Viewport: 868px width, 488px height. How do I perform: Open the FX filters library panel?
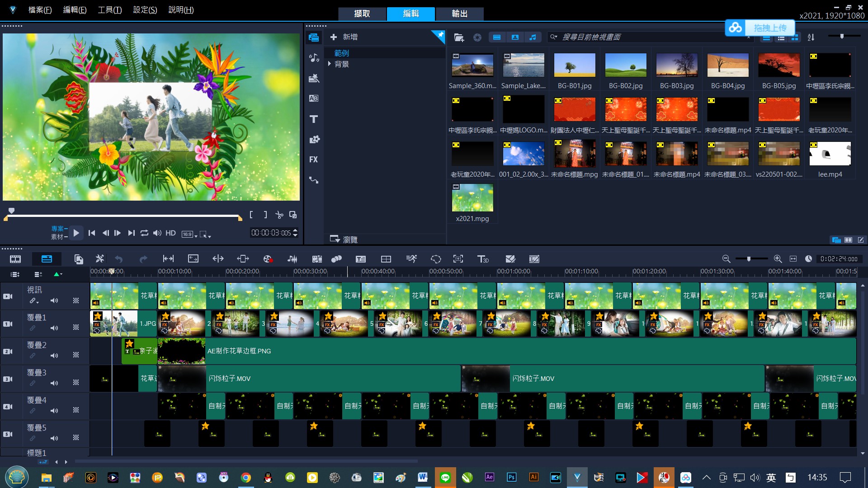click(x=314, y=160)
